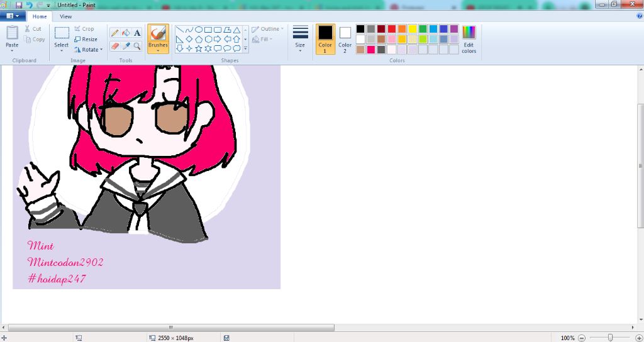Choose the Oval shape

[198, 30]
